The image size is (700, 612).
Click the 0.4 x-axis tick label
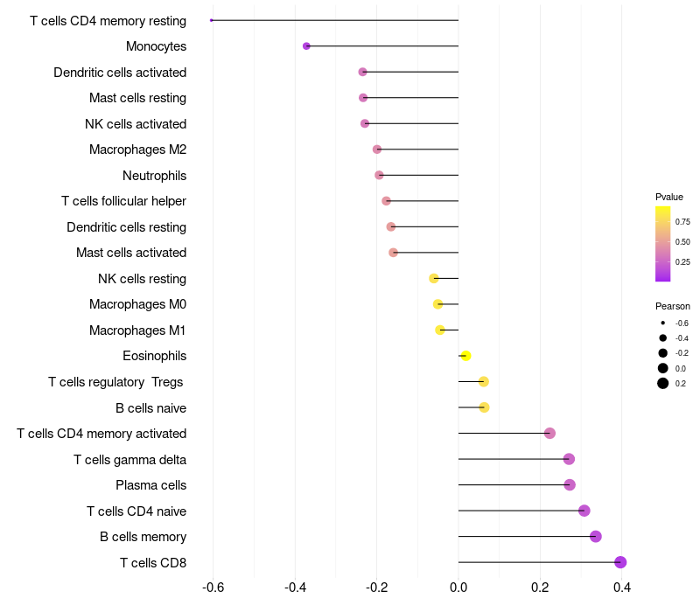tap(622, 588)
